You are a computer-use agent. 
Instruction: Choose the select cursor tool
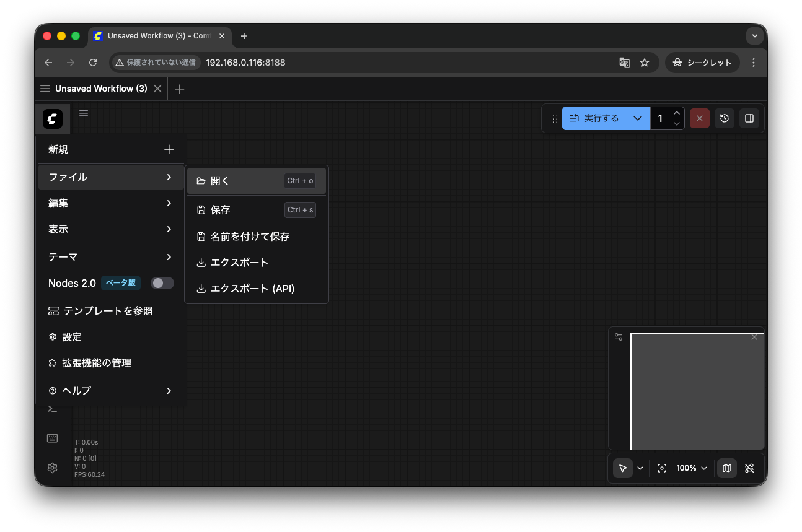[623, 468]
